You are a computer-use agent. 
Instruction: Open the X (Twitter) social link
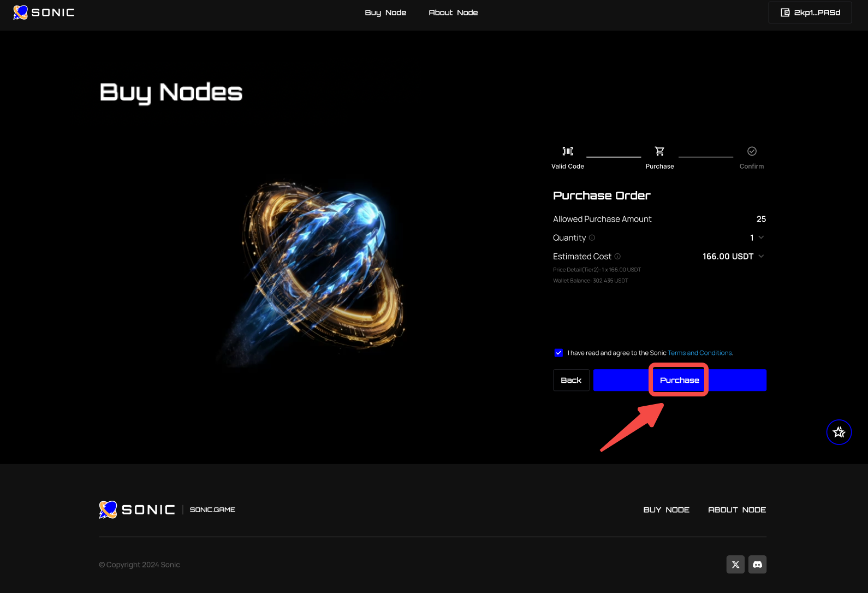pos(735,565)
